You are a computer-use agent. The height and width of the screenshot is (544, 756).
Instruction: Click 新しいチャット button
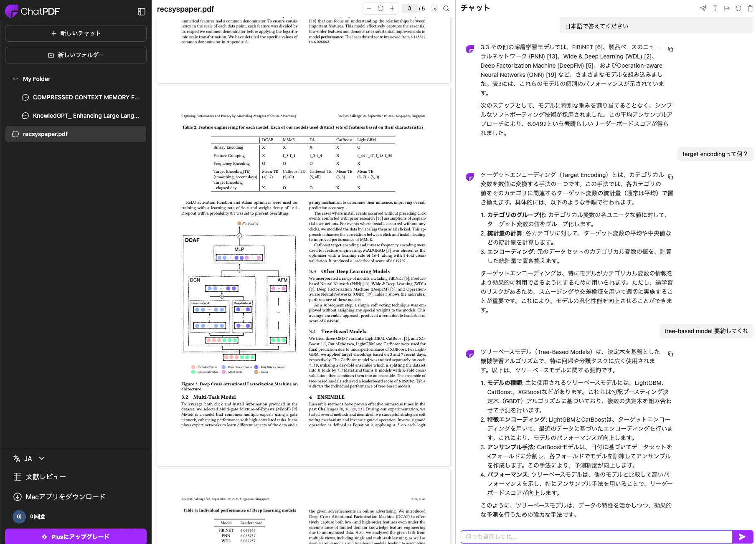(76, 33)
